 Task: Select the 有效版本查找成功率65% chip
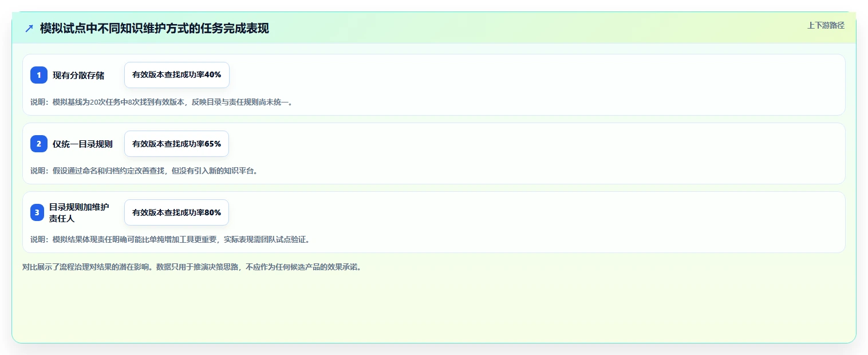[176, 144]
